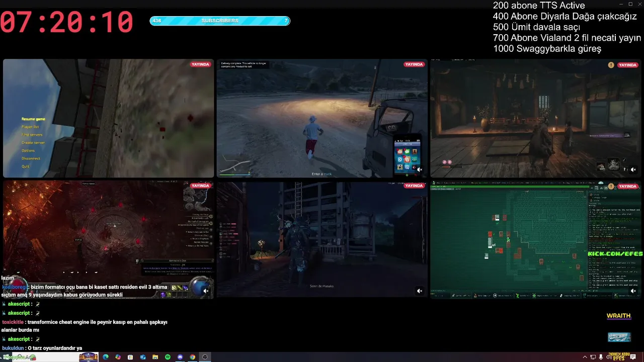Click '700 Abone Vialand 2 fil necati yayın'
The height and width of the screenshot is (362, 644).
(567, 38)
